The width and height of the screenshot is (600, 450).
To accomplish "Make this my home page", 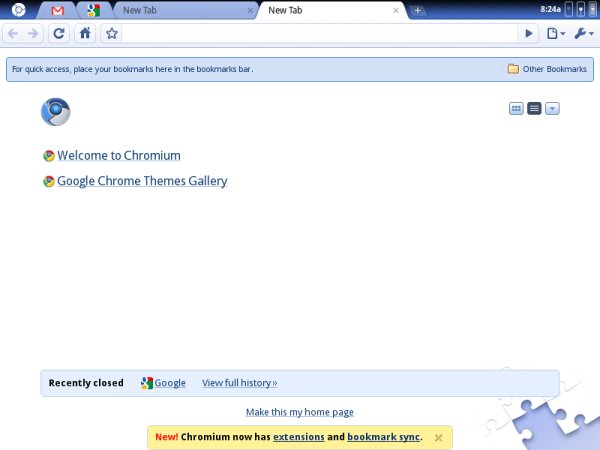I will coord(300,412).
